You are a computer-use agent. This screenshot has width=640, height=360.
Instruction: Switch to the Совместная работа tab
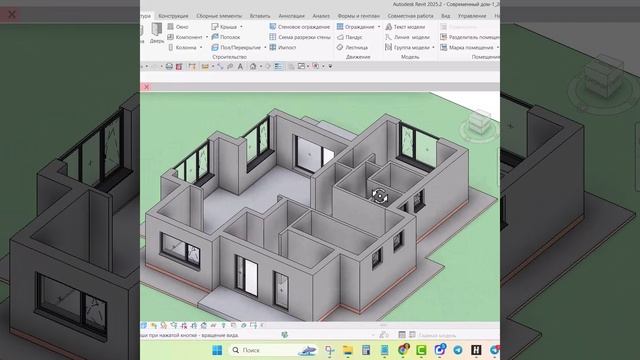410,16
